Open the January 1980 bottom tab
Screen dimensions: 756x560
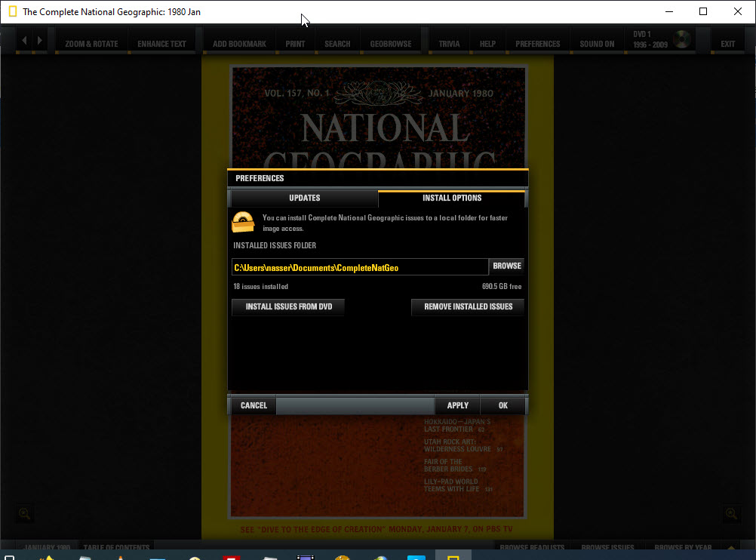tap(47, 547)
